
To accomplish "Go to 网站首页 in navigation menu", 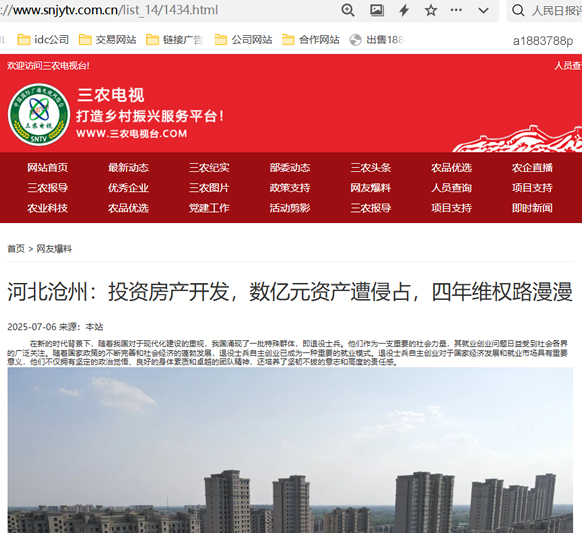I will pos(48,168).
